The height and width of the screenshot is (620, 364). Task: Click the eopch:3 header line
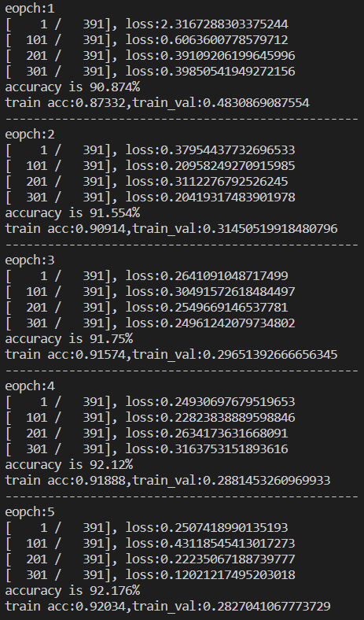click(x=30, y=260)
